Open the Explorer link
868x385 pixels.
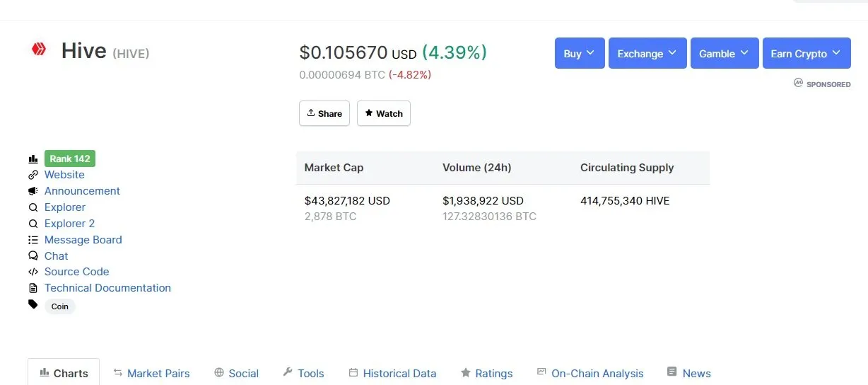click(x=65, y=207)
